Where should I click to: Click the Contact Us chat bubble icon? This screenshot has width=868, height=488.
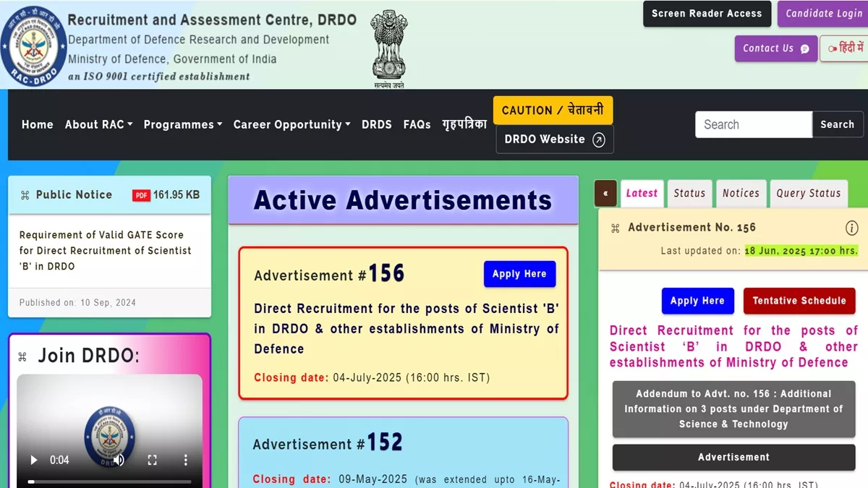(805, 49)
